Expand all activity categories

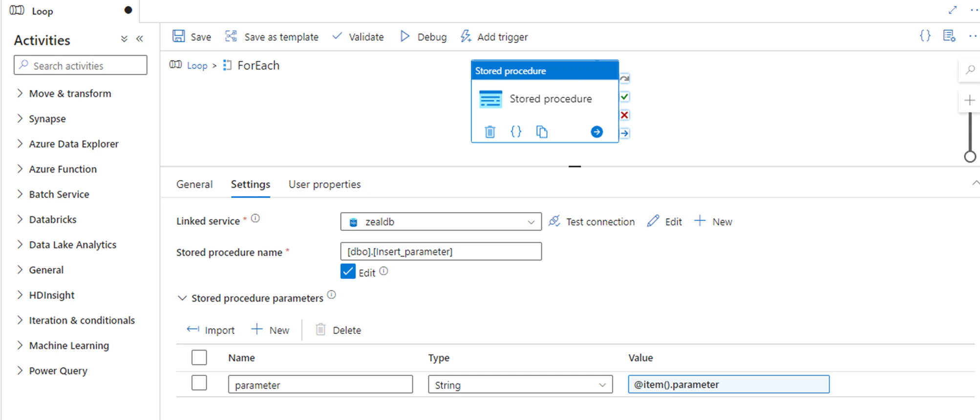tap(124, 39)
